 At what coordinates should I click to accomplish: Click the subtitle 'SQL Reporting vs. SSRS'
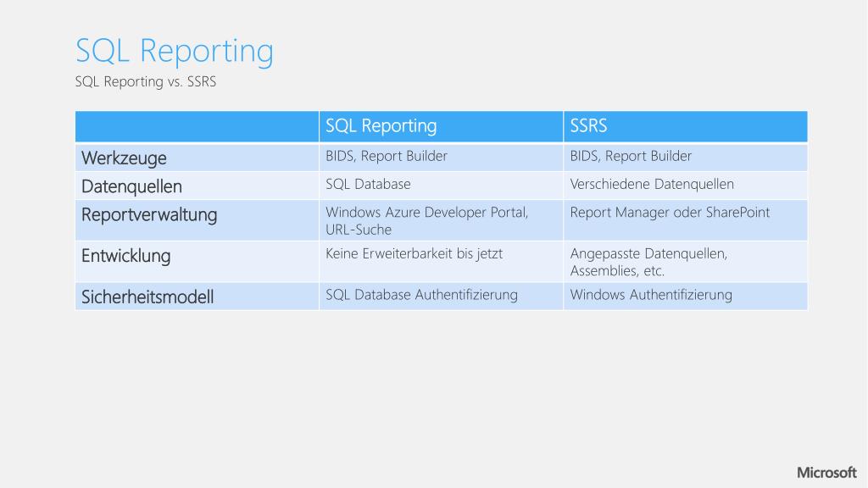point(146,82)
